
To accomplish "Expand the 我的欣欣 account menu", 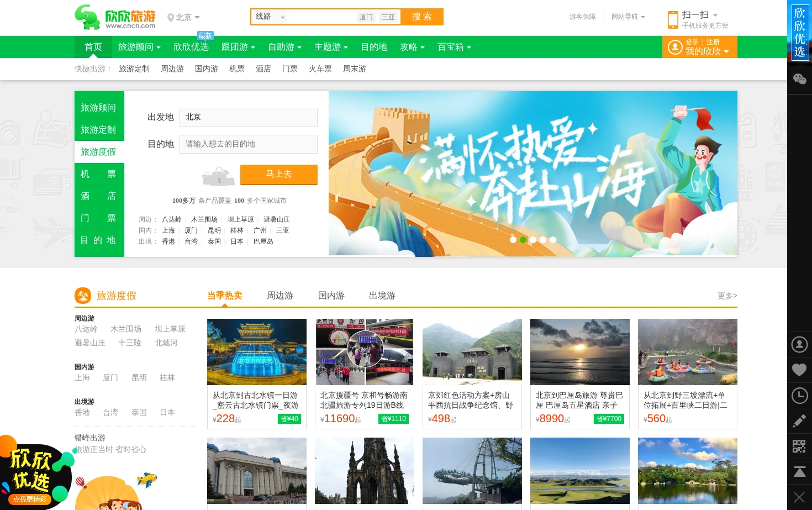I will tap(707, 51).
